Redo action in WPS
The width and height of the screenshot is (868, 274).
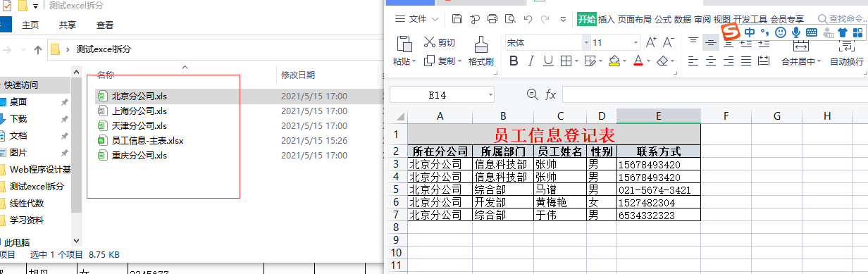(545, 19)
